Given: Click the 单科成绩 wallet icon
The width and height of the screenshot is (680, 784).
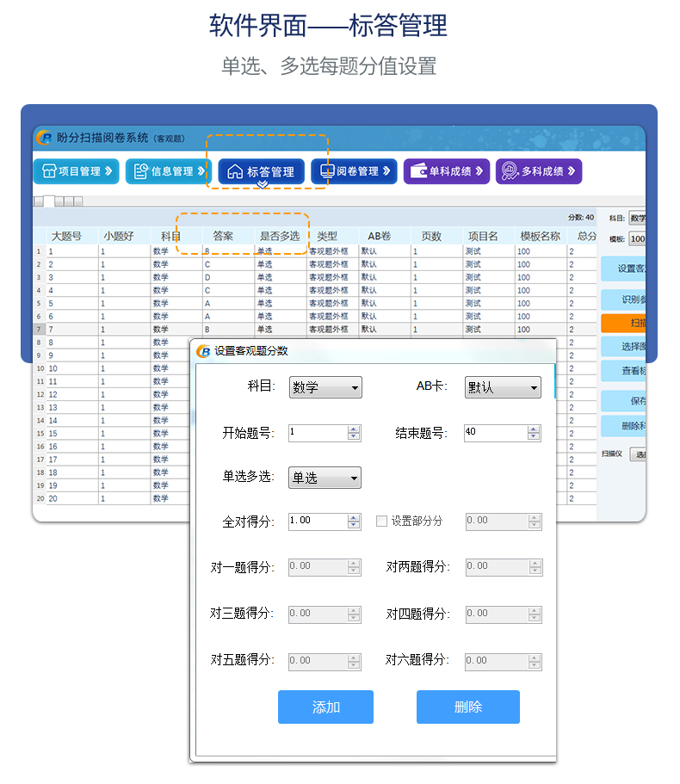Looking at the screenshot, I should [419, 171].
